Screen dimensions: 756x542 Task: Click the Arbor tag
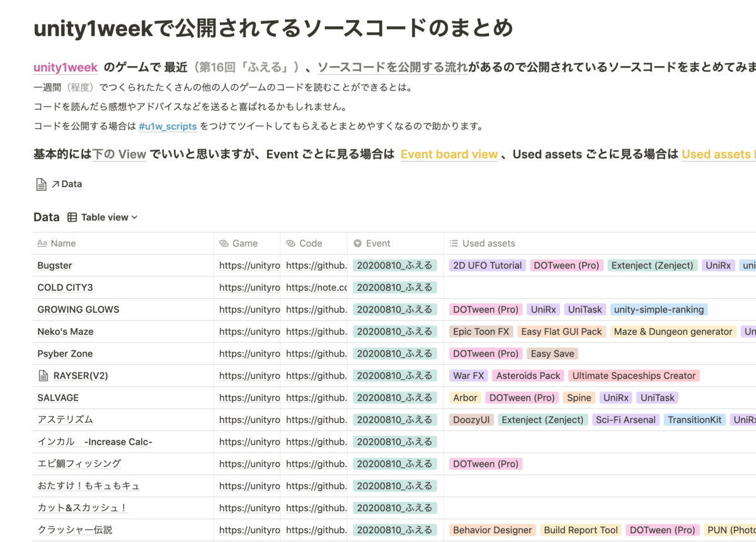click(x=465, y=398)
